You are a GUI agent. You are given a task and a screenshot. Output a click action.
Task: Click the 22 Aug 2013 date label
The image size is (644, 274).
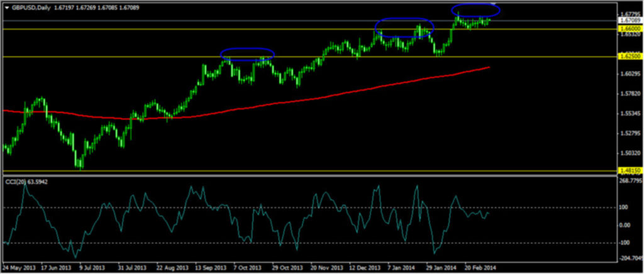point(173,267)
